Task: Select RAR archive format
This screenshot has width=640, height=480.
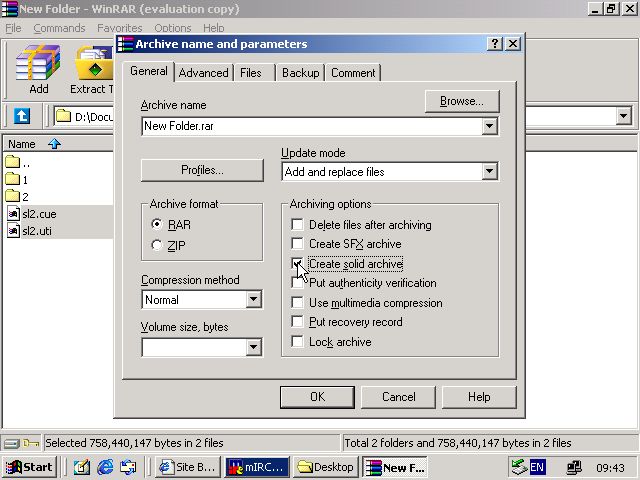Action: 157,224
